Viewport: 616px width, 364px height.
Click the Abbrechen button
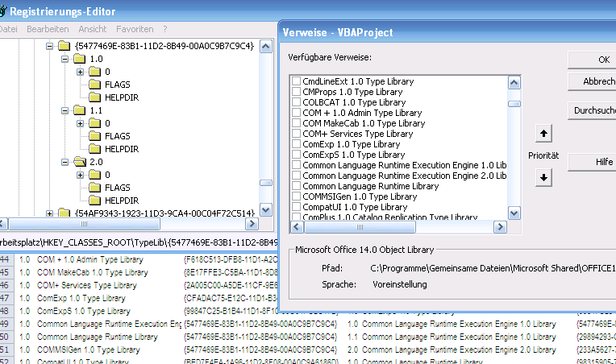coord(592,81)
